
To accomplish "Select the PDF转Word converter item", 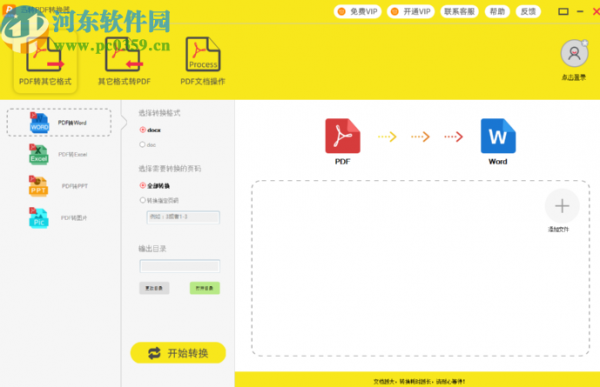I will (x=59, y=122).
